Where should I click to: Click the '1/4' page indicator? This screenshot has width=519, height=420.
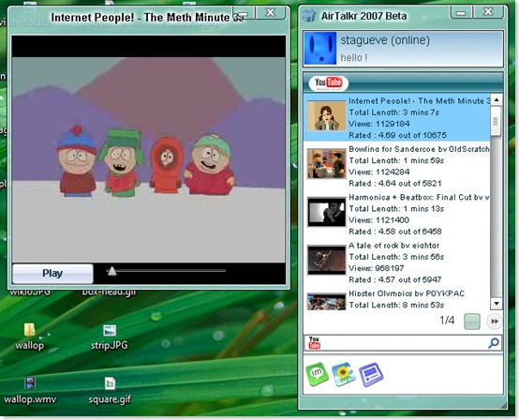point(447,321)
